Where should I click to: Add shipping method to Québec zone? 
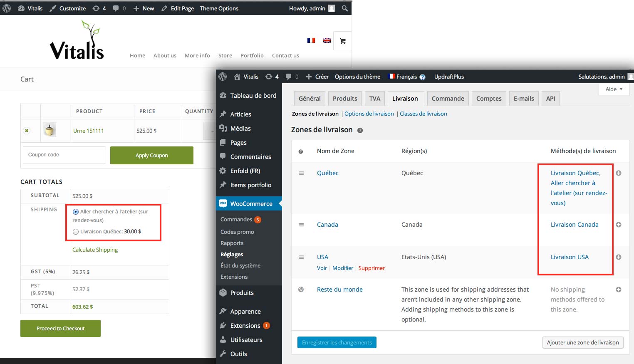tap(619, 173)
